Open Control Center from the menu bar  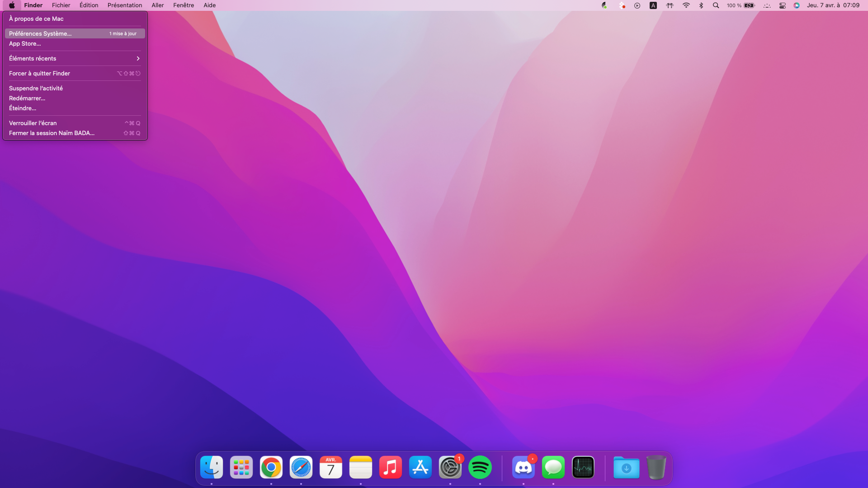782,5
